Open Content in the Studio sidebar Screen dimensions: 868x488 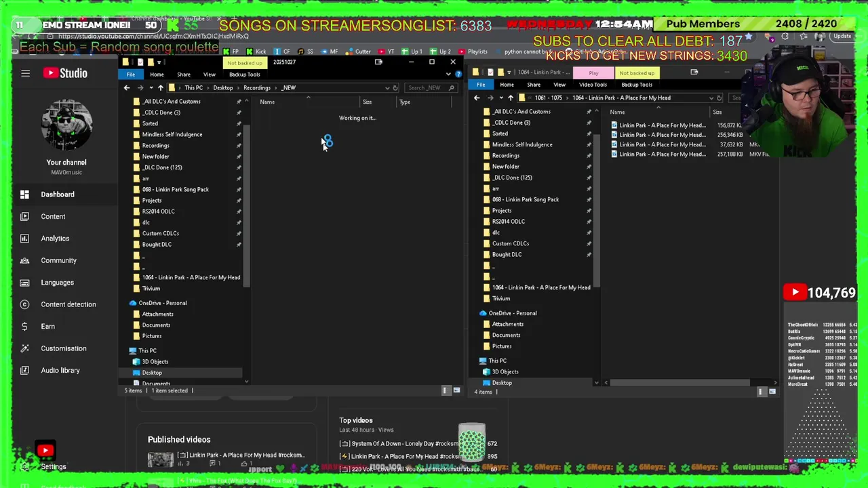click(x=53, y=216)
